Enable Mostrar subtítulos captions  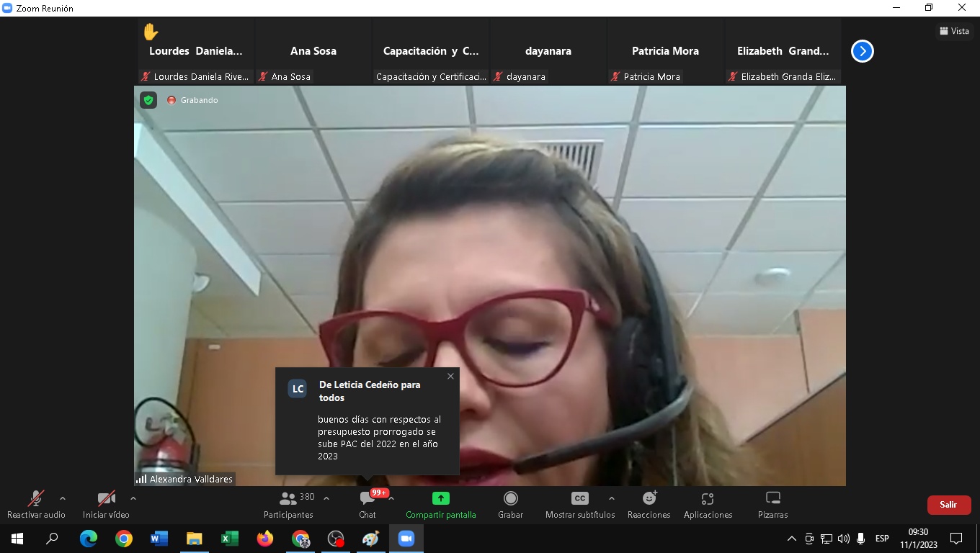click(579, 504)
